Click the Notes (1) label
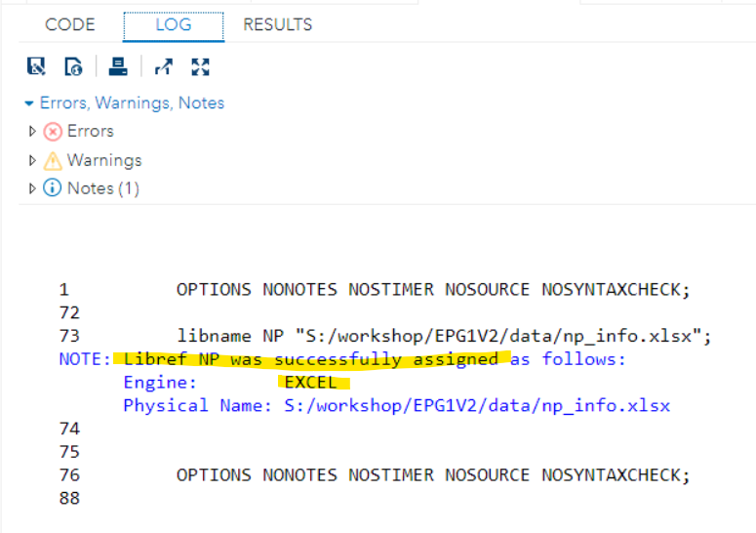Image resolution: width=756 pixels, height=533 pixels. coord(102,188)
